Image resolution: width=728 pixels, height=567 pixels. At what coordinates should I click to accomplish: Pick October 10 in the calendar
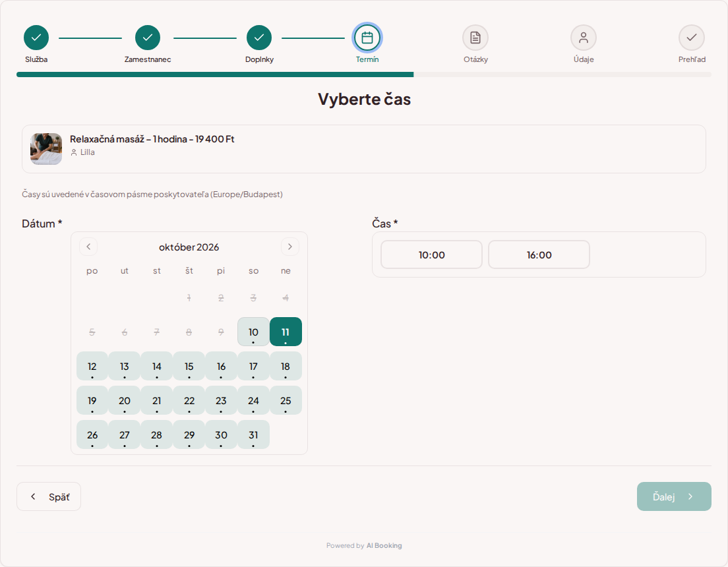click(x=253, y=332)
